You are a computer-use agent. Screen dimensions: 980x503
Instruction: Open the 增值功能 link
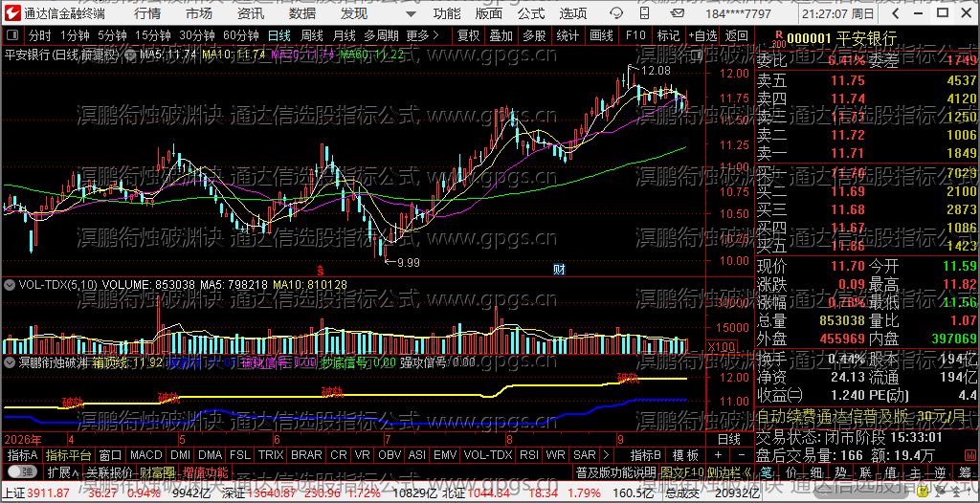click(x=206, y=471)
